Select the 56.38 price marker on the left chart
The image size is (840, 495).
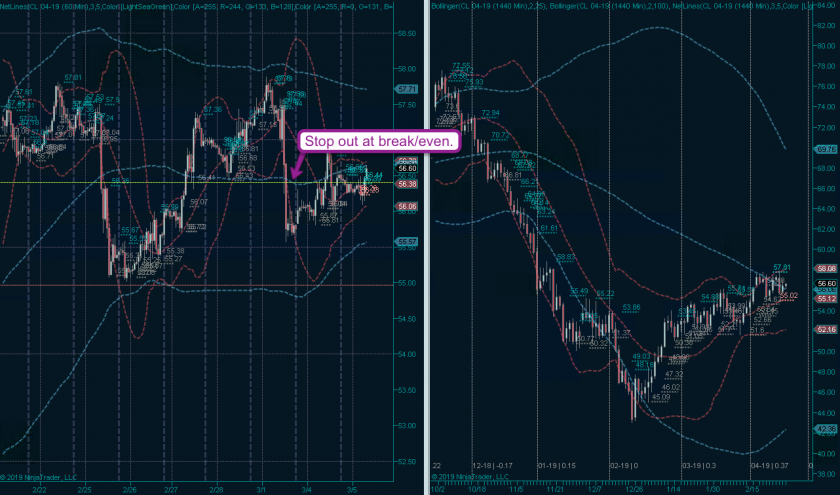[407, 184]
